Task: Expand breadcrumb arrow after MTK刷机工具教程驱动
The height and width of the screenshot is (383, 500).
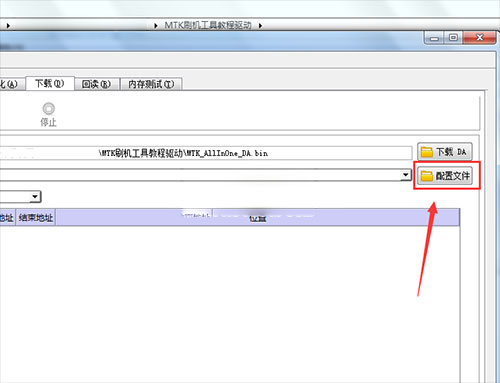Action: 260,26
